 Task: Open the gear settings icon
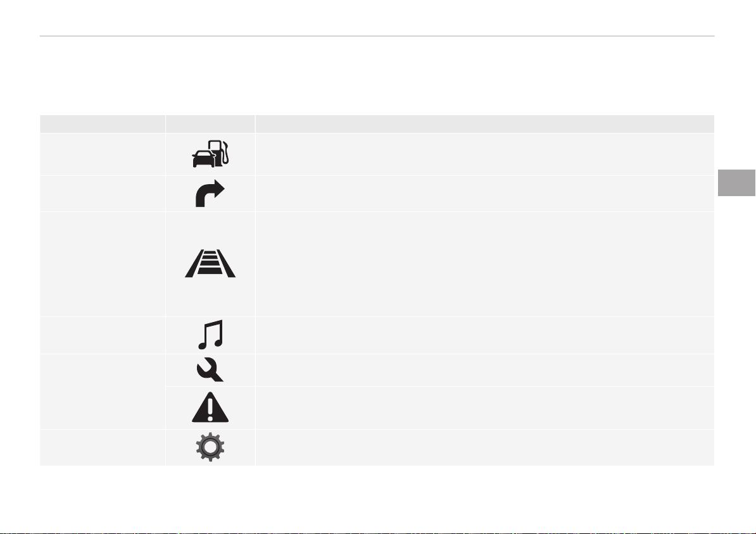pos(210,447)
